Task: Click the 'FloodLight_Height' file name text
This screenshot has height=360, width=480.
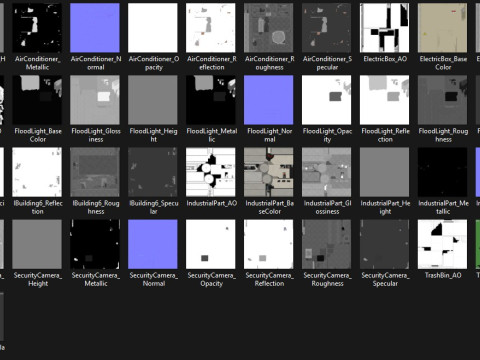Action: pos(153,135)
